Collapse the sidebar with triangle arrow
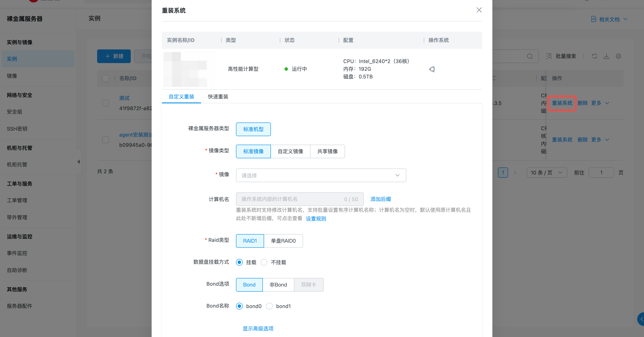 [x=79, y=162]
